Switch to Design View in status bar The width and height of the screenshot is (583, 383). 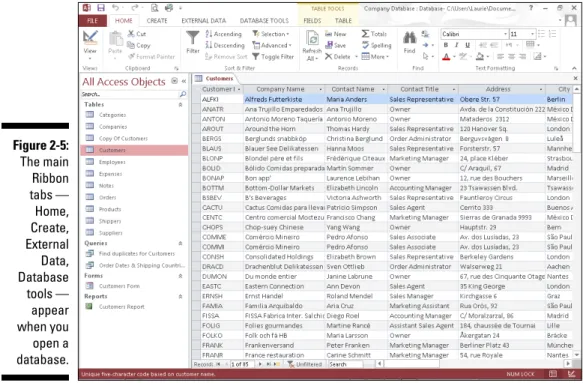point(571,374)
